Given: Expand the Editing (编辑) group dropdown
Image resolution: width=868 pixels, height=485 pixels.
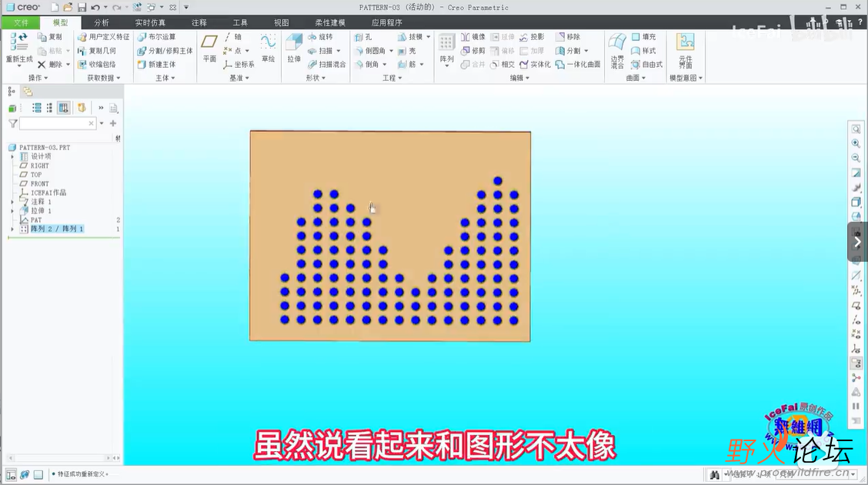Looking at the screenshot, I should [519, 78].
